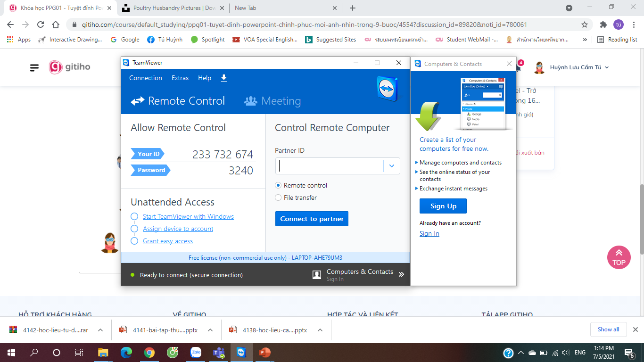Open the Extras menu
The image size is (644, 362).
pyautogui.click(x=180, y=78)
